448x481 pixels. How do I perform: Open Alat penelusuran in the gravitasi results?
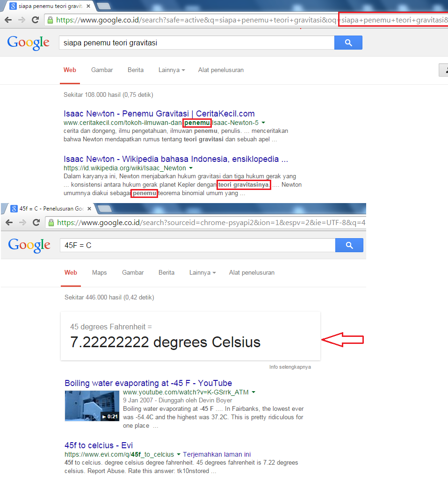tap(221, 70)
